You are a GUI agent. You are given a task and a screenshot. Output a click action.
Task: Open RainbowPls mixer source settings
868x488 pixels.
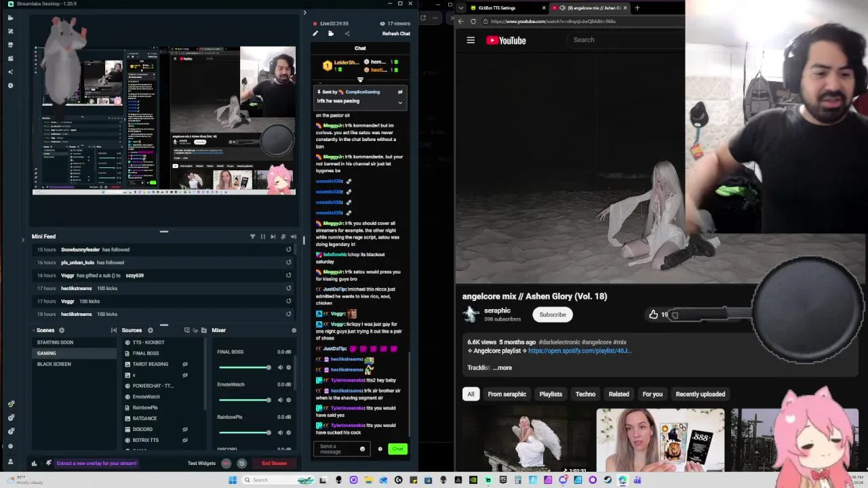coord(289,432)
